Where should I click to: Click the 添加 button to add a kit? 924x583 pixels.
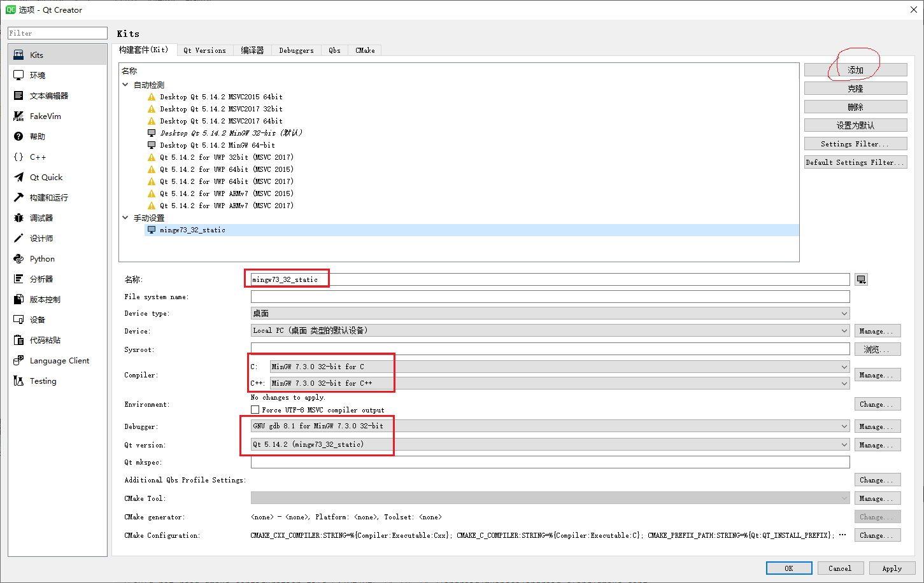pyautogui.click(x=855, y=69)
